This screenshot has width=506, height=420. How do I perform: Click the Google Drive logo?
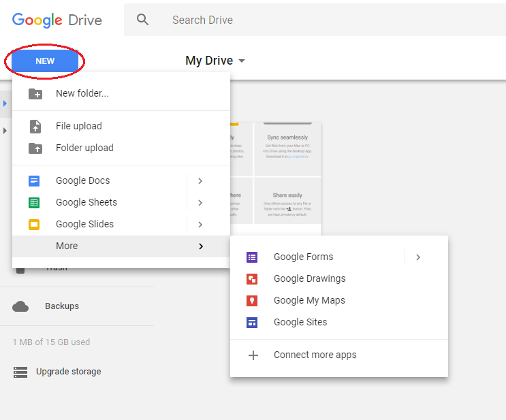click(x=57, y=20)
